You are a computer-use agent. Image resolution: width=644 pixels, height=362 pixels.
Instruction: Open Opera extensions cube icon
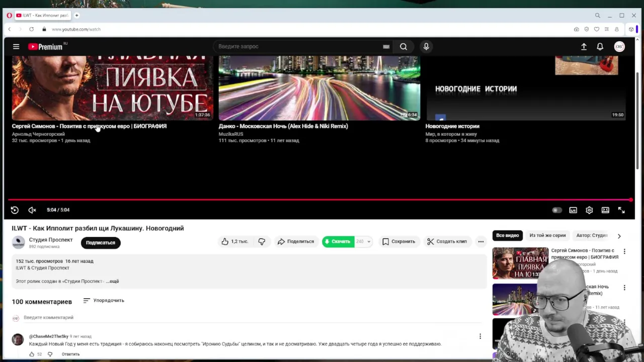pos(631,29)
